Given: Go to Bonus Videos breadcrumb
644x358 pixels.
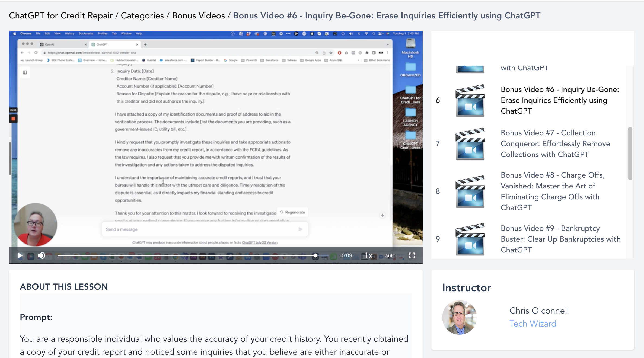Looking at the screenshot, I should pyautogui.click(x=198, y=15).
